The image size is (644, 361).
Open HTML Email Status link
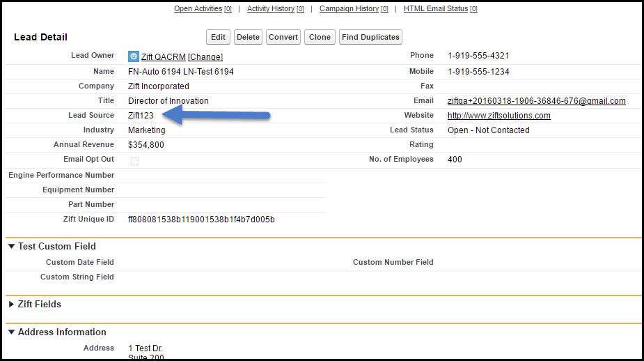click(x=436, y=9)
